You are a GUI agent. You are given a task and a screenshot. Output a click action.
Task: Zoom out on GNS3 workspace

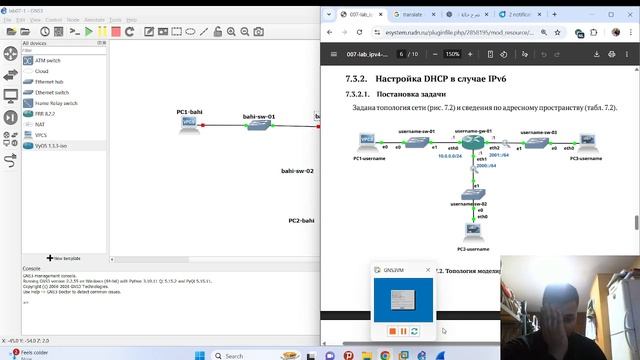(x=245, y=31)
